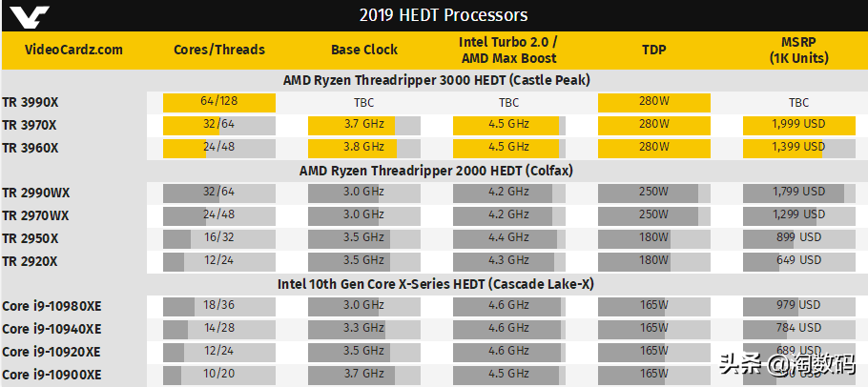Click the 2019 HEDT Processors title
The width and height of the screenshot is (868, 387).
(444, 15)
